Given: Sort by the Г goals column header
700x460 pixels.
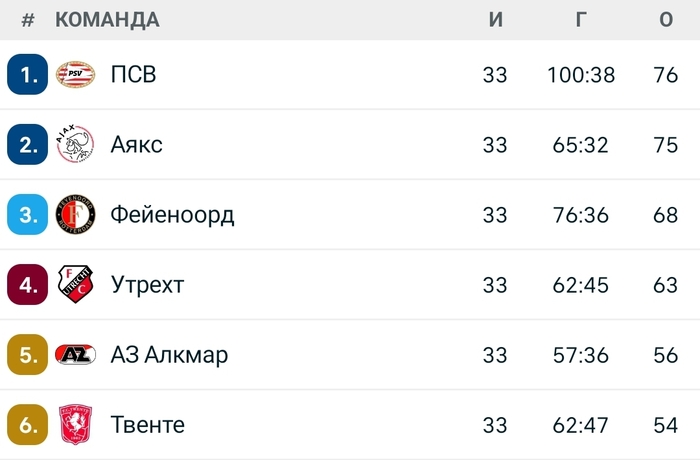Looking at the screenshot, I should (581, 20).
